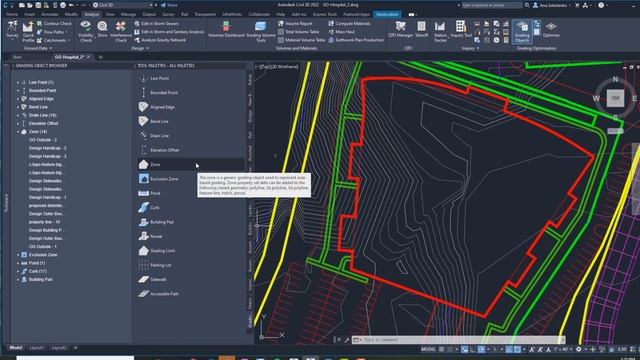
Task: Collapse the Zone (14) tree node
Action: point(18,132)
